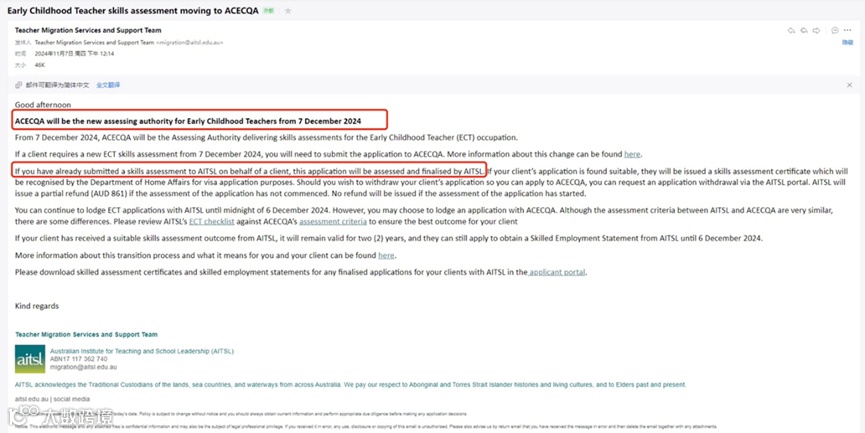Click the bold ACECQA new assessing authority heading
Viewport: 865px width, 433px height.
click(188, 121)
